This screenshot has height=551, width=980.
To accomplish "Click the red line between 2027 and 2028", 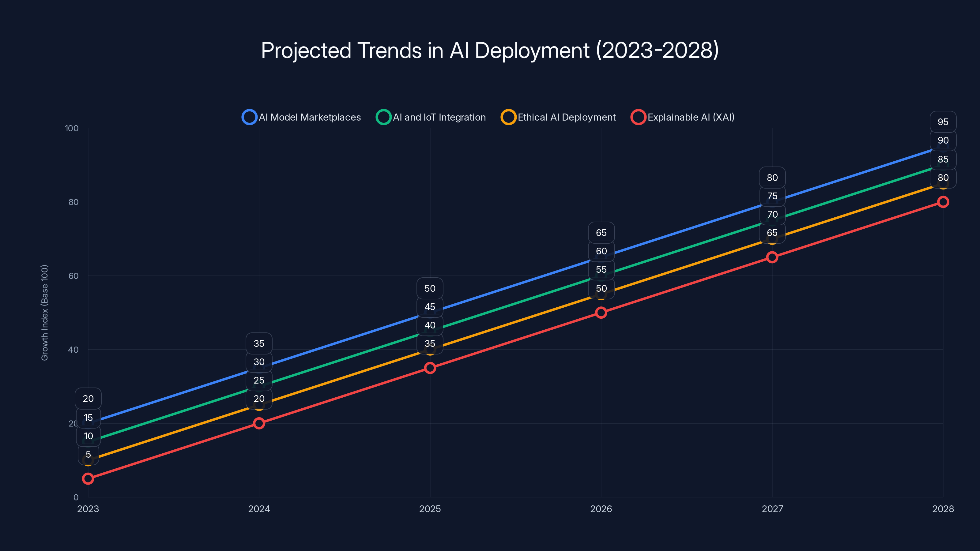I will coord(858,230).
